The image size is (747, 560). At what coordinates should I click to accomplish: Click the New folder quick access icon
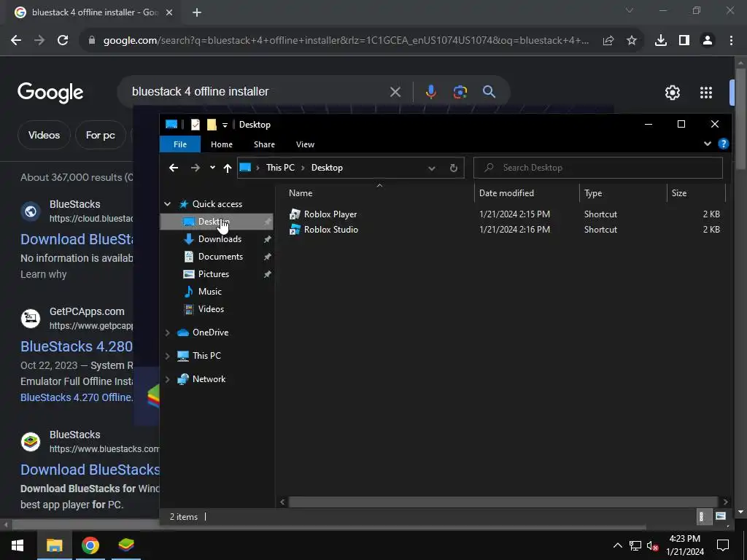[x=212, y=125]
